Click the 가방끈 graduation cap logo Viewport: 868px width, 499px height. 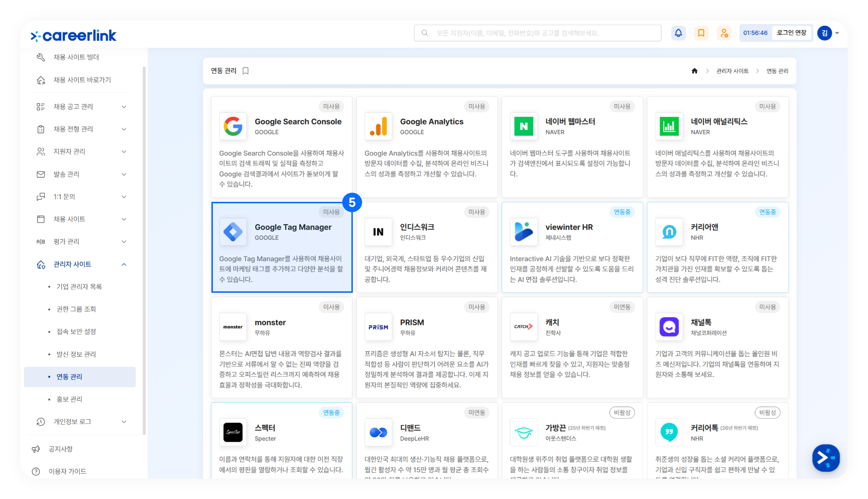pyautogui.click(x=524, y=432)
